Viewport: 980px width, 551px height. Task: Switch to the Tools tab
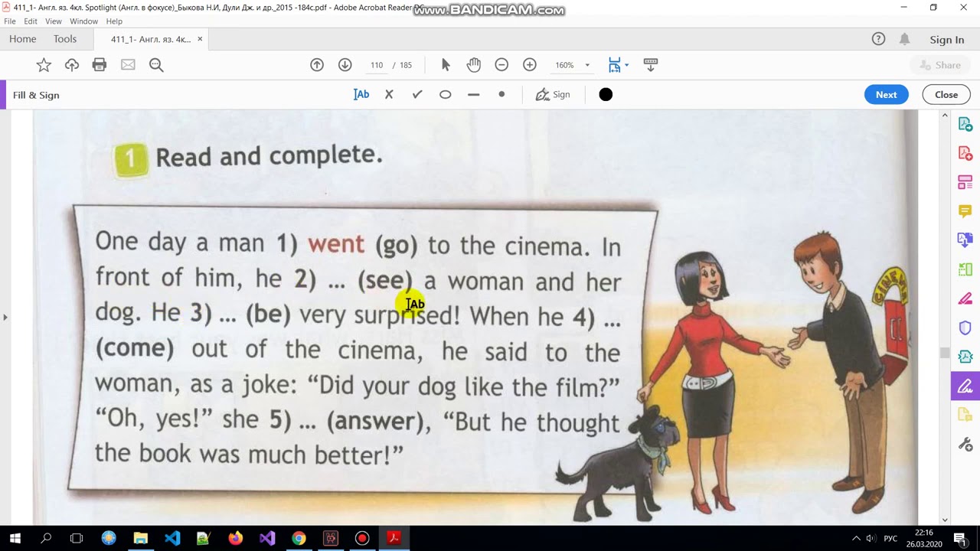[x=65, y=39]
